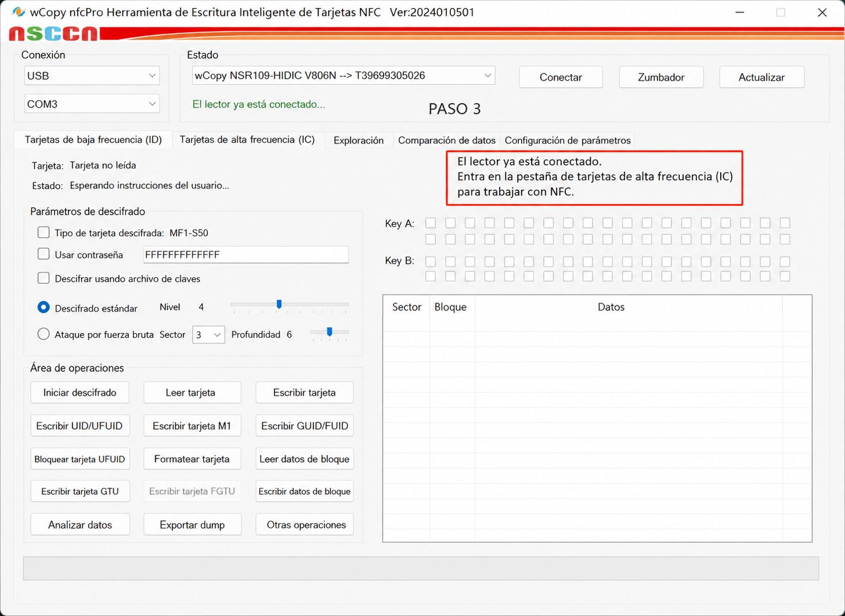Viewport: 845px width, 616px height.
Task: Click Escribir GUID/FUID button
Action: click(304, 426)
